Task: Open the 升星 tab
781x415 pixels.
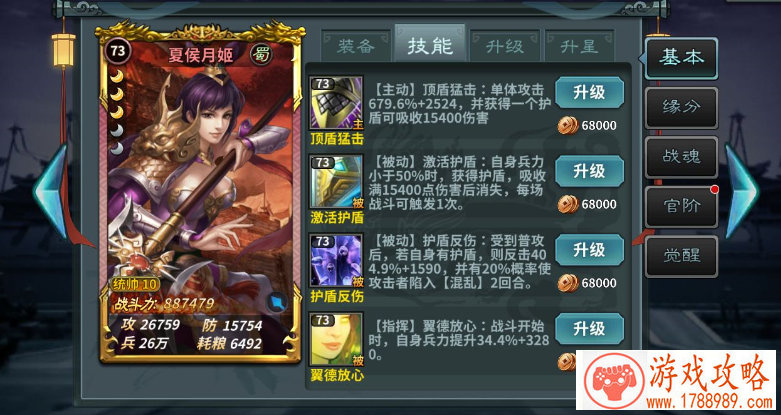Action: tap(579, 46)
